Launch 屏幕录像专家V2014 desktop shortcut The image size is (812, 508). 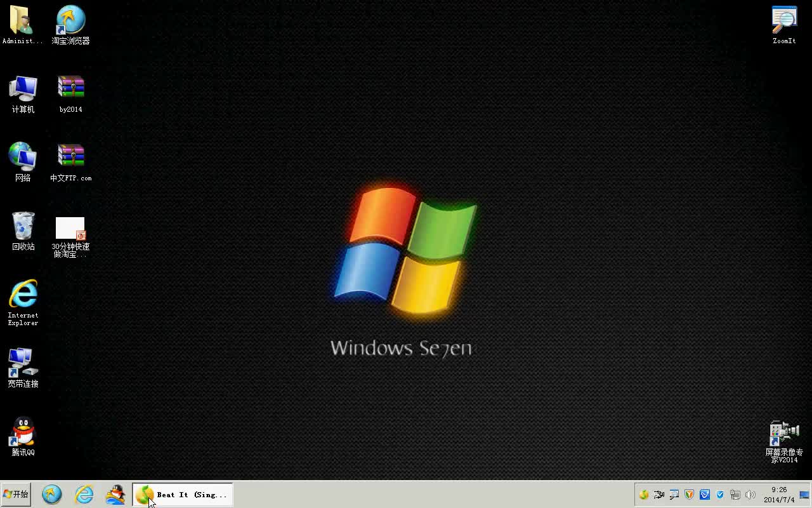point(784,441)
